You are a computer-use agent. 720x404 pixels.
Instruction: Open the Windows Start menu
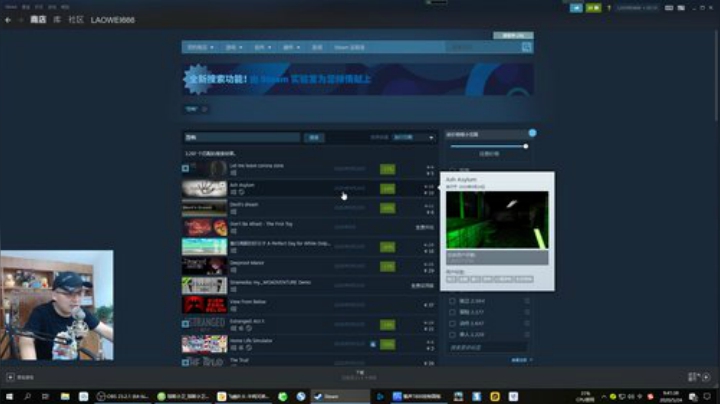coord(9,396)
